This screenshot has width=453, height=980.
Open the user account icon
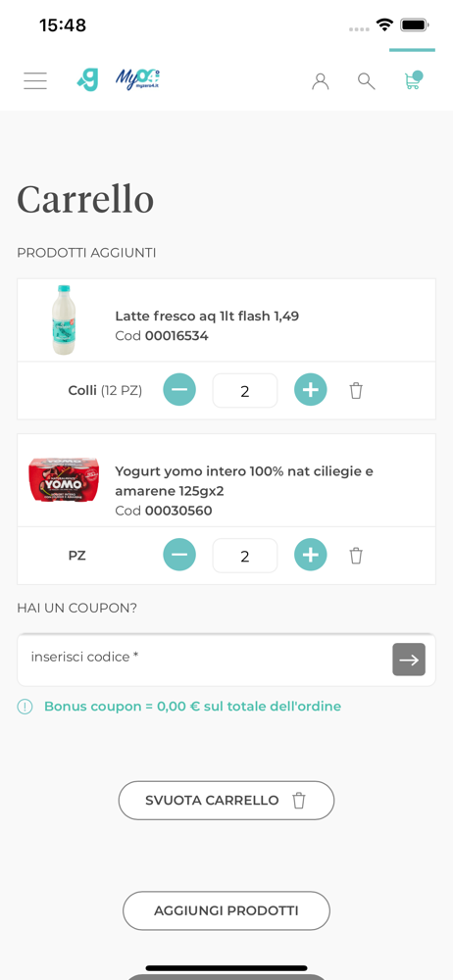point(321,81)
